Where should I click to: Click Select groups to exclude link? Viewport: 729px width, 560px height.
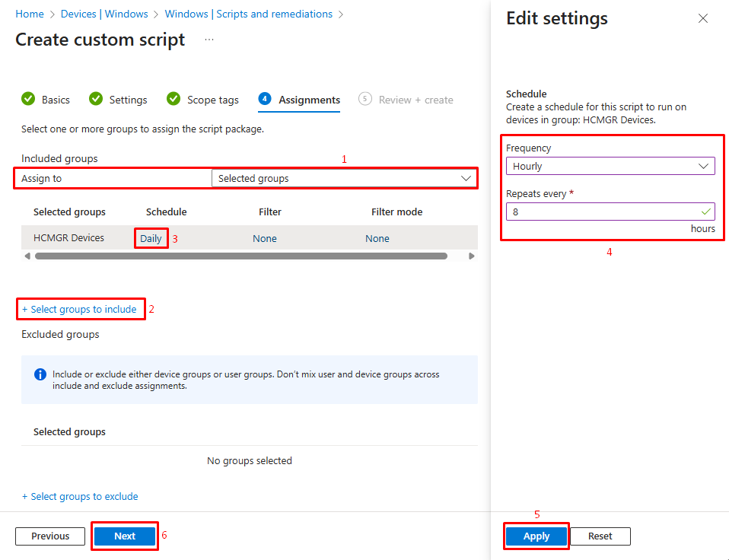(x=80, y=496)
